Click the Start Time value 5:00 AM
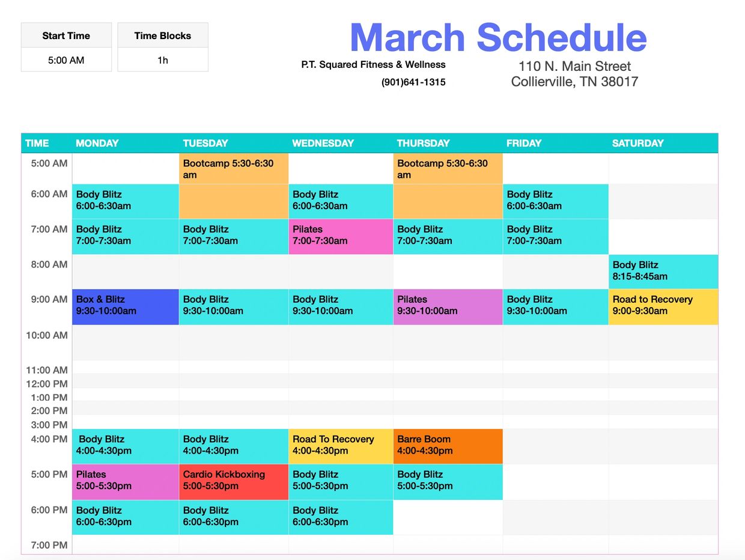 66,60
